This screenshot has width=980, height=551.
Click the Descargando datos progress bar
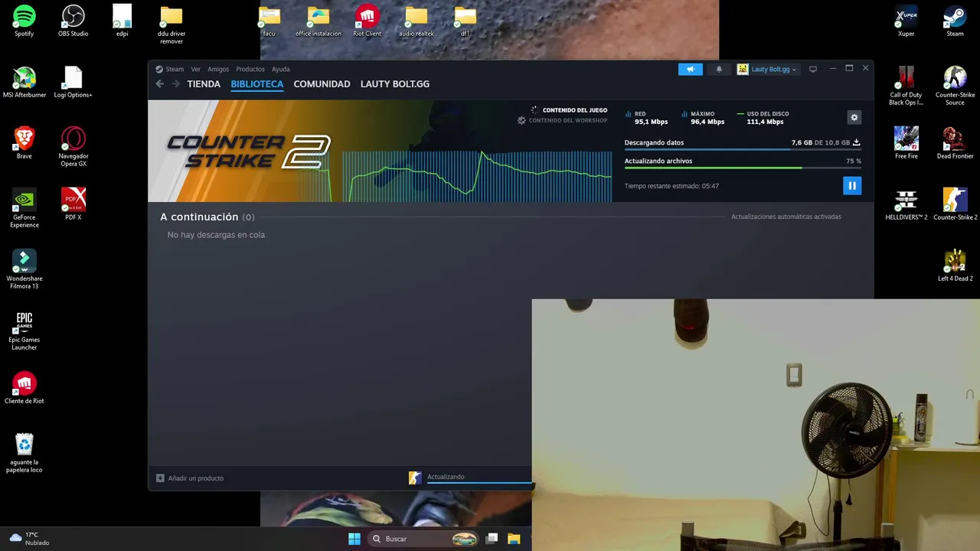pyautogui.click(x=743, y=149)
